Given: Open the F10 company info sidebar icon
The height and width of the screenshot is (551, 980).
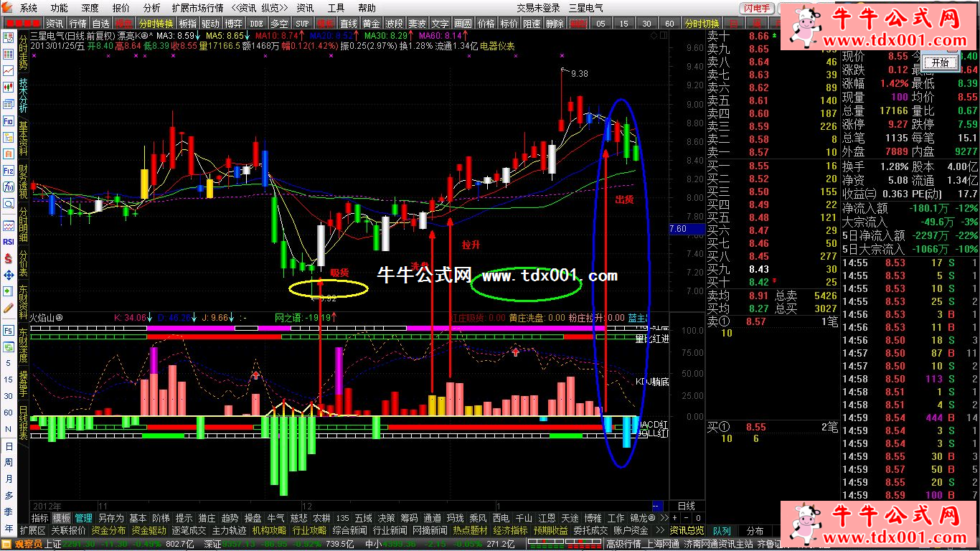Looking at the screenshot, I should pyautogui.click(x=9, y=121).
